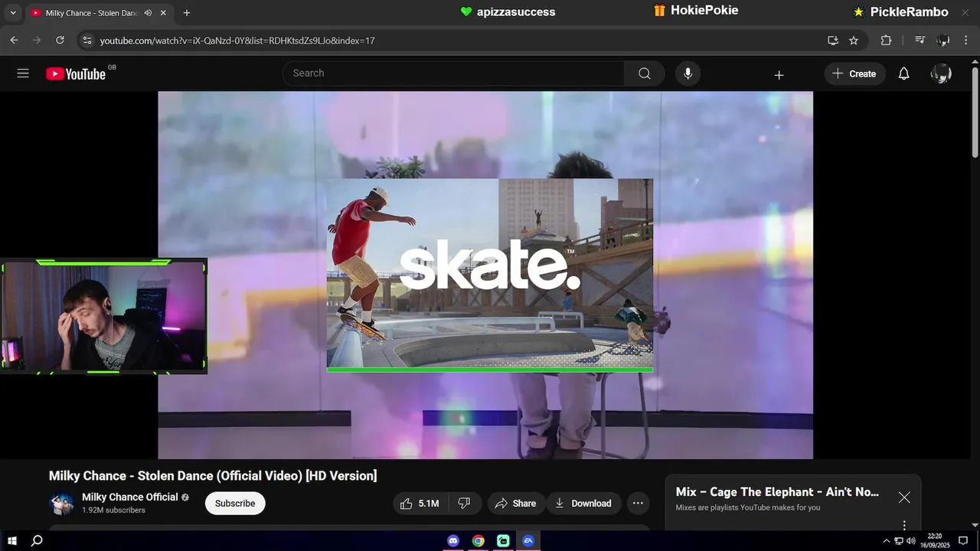Viewport: 980px width, 551px height.
Task: Open the YouTube account avatar menu
Action: point(941,73)
